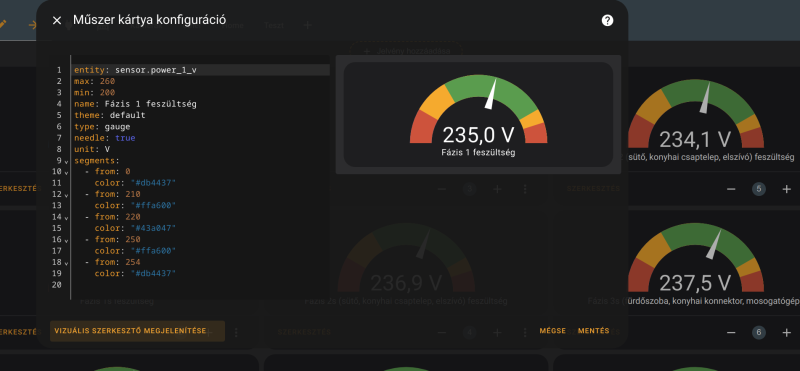Fold the 'from: 220' segment at line 14
The width and height of the screenshot is (800, 371).
point(66,218)
